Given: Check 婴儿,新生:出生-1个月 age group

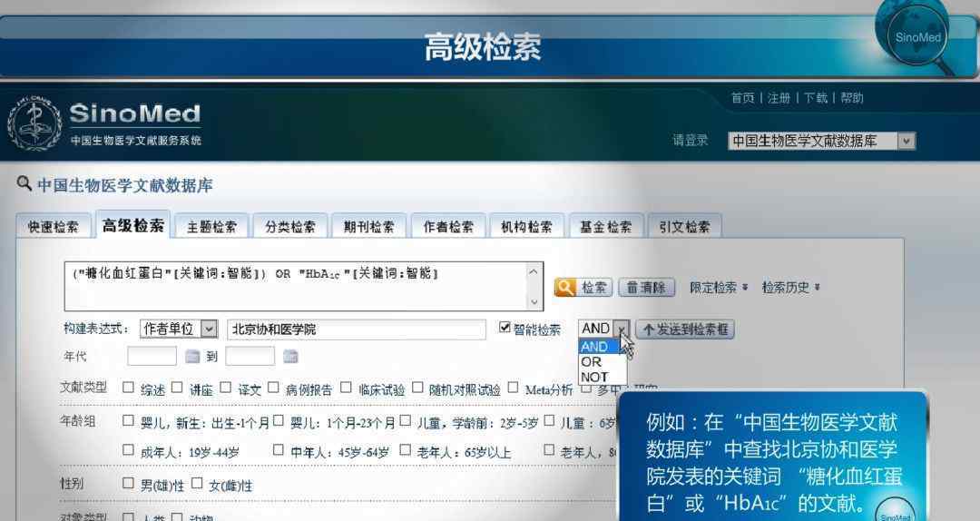Looking at the screenshot, I should [x=128, y=419].
